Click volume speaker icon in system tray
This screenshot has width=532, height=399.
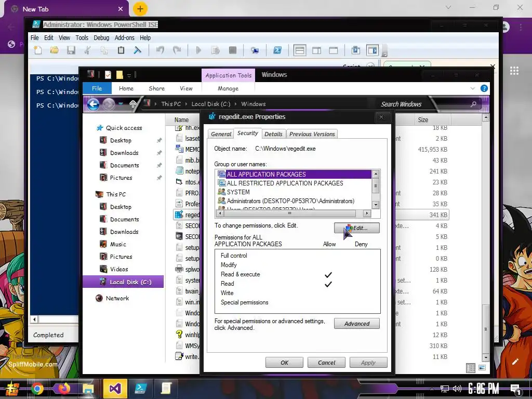click(x=457, y=389)
